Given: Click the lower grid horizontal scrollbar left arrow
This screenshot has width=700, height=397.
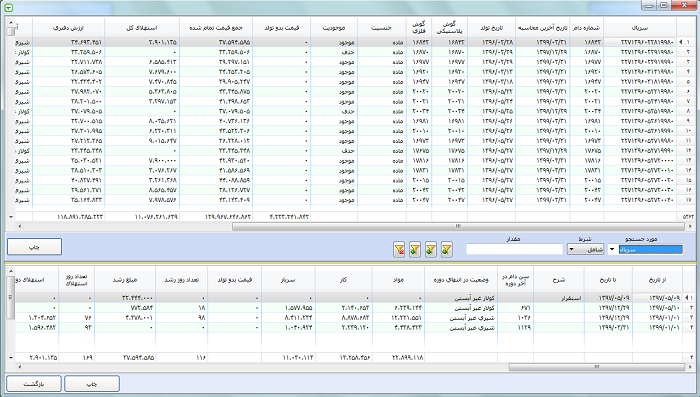Looking at the screenshot, I should [x=19, y=367].
